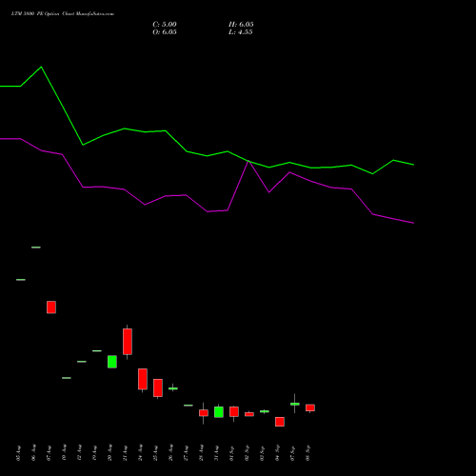
Task: Click the purple line's right end point
Action: 413,223
